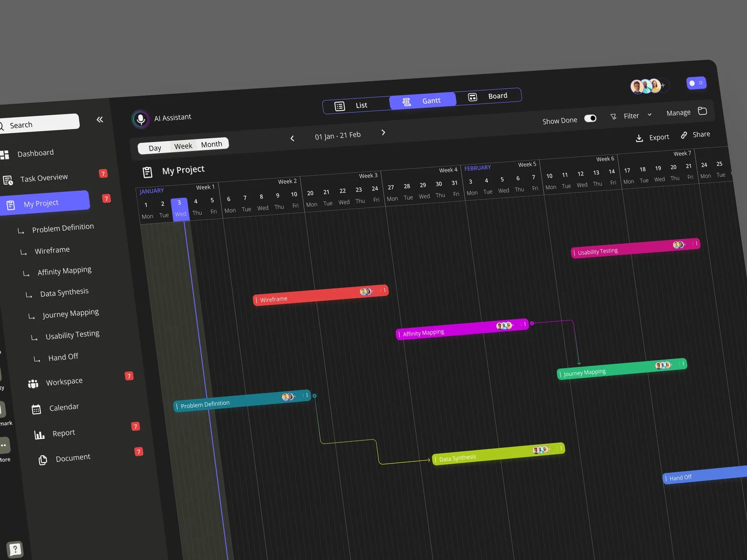The image size is (747, 560).
Task: Select the Problem Definition Gantt bar
Action: point(242,401)
